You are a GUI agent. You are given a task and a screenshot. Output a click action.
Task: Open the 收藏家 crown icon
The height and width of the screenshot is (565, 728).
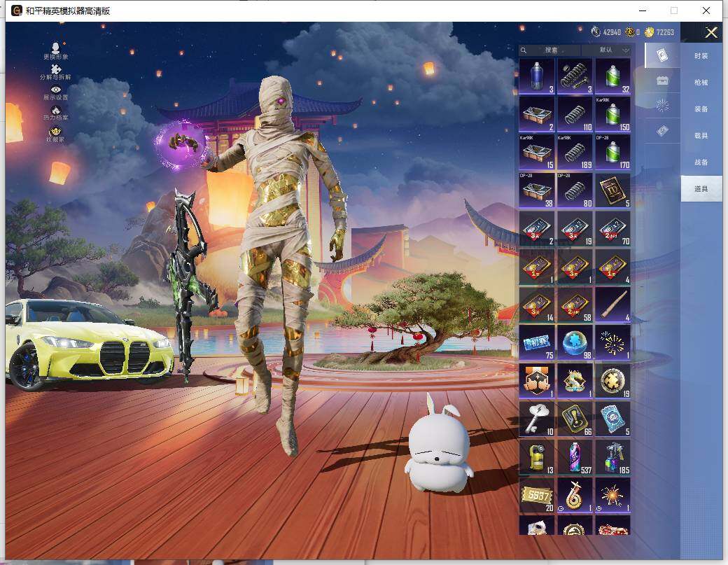click(56, 134)
